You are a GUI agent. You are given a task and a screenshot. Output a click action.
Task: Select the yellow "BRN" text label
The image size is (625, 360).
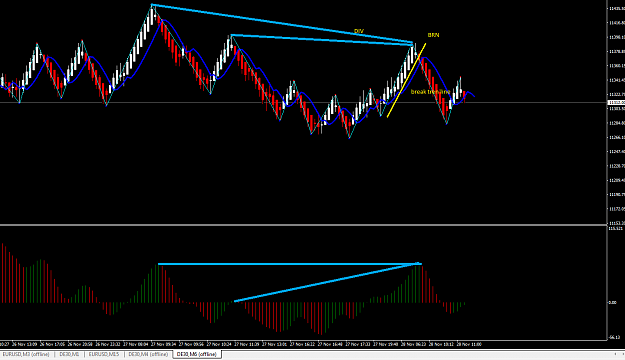[x=433, y=35]
